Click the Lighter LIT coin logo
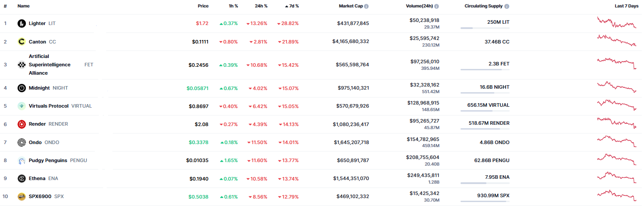The height and width of the screenshot is (206, 644). tap(22, 23)
